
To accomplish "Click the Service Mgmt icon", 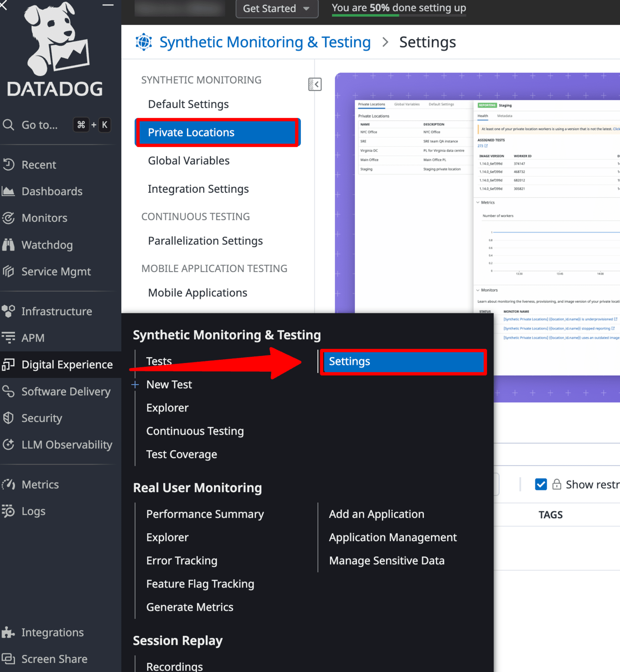I will [8, 271].
